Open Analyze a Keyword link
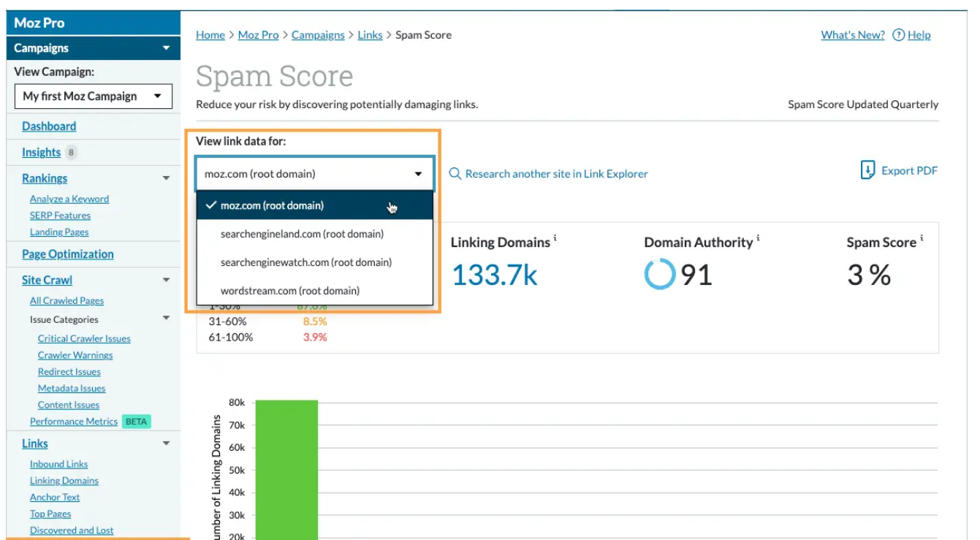This screenshot has height=540, width=980. point(69,199)
